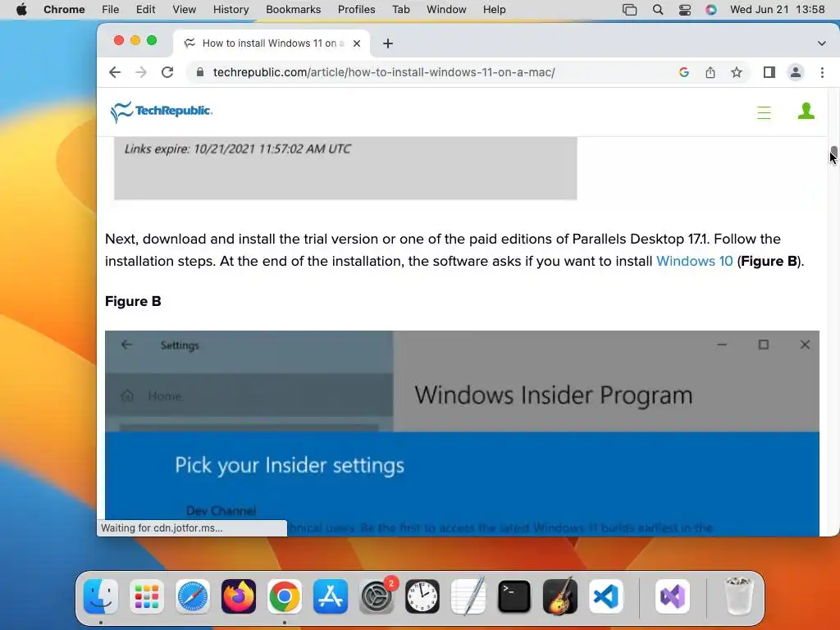840x630 pixels.
Task: Open the Bookmarks menu
Action: [294, 10]
